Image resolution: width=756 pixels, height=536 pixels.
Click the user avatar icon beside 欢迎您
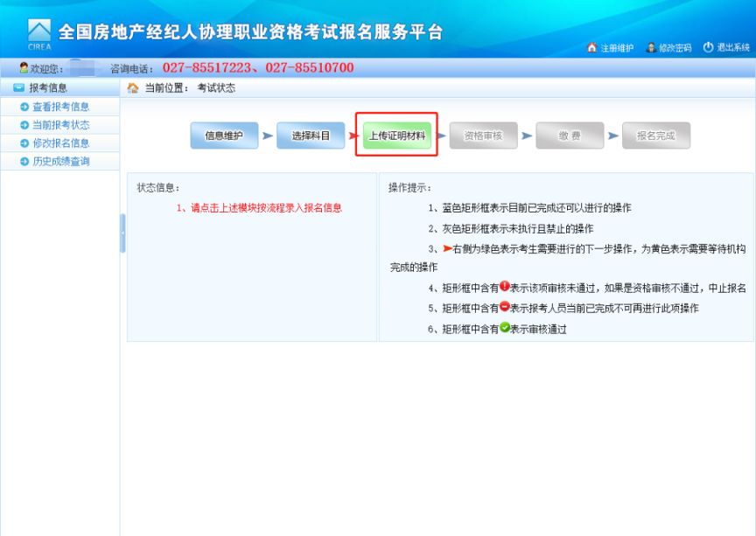24,67
